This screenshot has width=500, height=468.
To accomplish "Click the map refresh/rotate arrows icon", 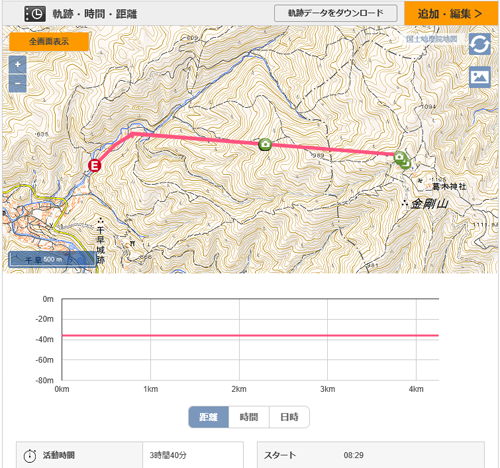I will [x=480, y=44].
